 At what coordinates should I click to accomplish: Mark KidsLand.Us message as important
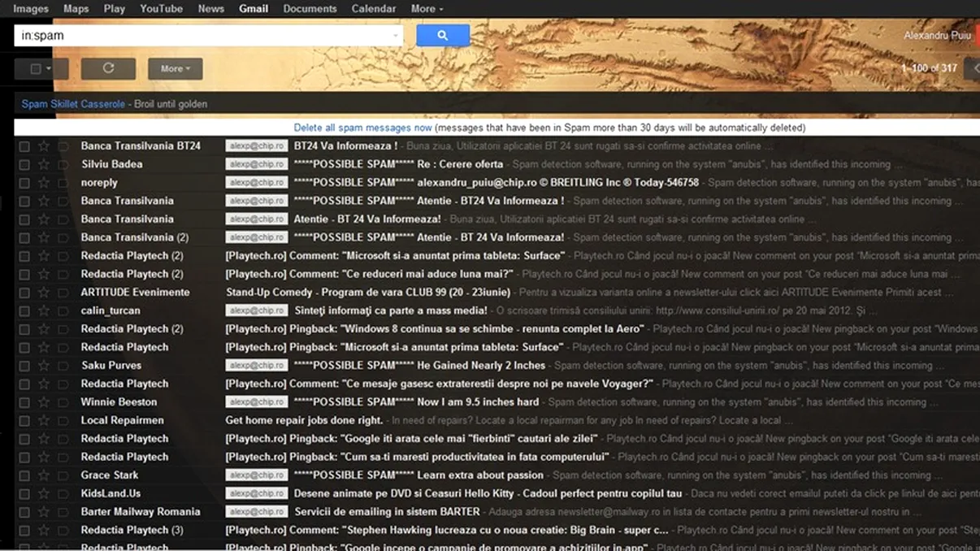63,493
